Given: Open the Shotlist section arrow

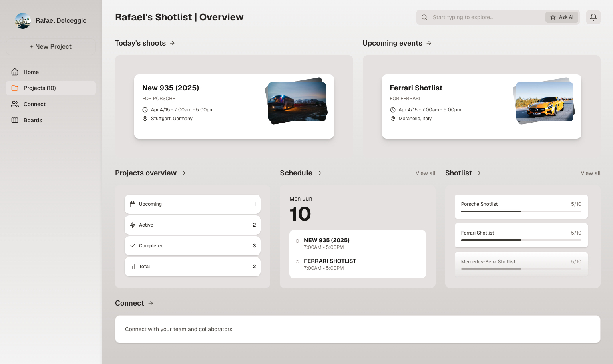Looking at the screenshot, I should pyautogui.click(x=479, y=173).
